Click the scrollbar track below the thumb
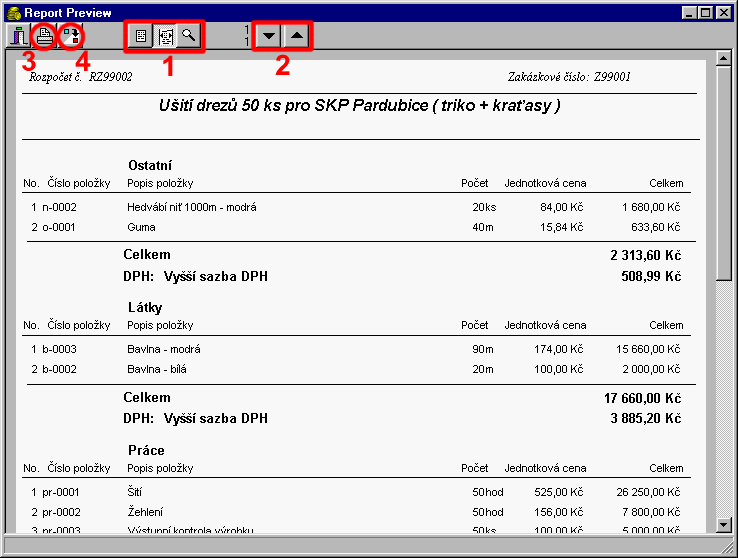Screen dimensions: 738x558 click(725, 400)
